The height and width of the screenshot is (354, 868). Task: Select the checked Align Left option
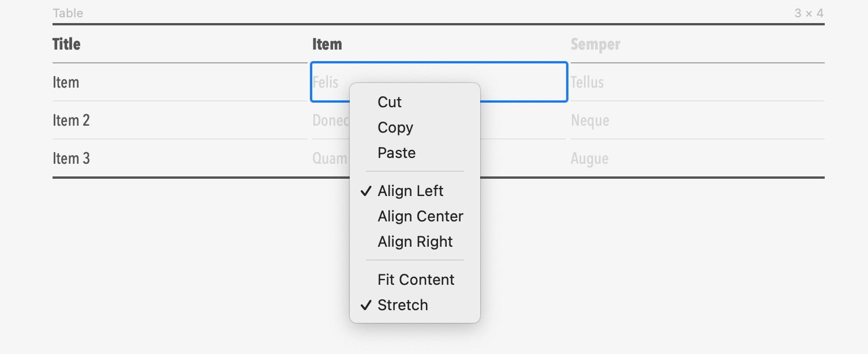click(x=410, y=191)
